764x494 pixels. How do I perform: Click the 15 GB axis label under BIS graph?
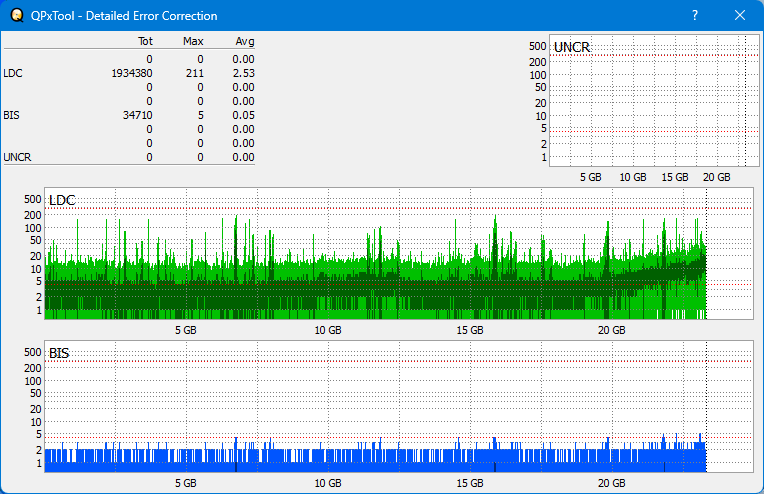[x=470, y=483]
